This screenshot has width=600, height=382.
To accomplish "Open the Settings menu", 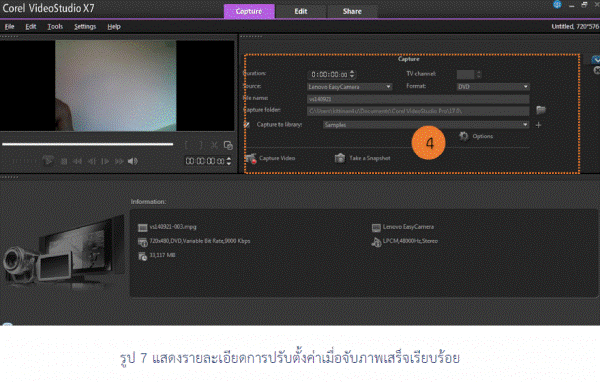I will (85, 26).
